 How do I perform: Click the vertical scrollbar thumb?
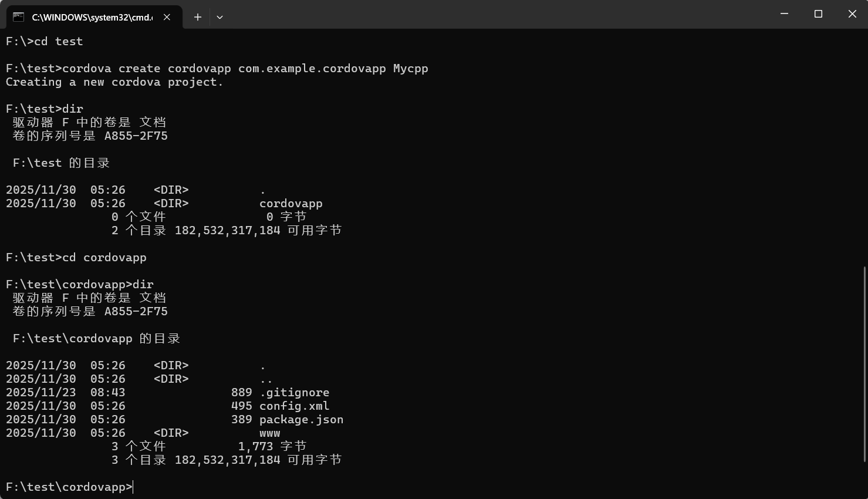[864, 364]
